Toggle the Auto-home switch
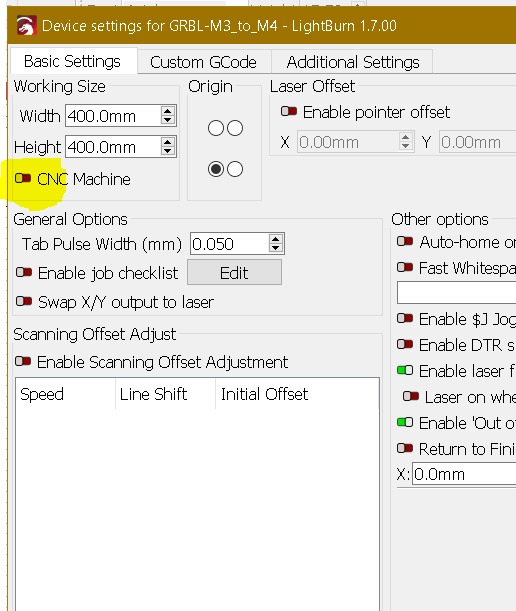 click(x=405, y=242)
